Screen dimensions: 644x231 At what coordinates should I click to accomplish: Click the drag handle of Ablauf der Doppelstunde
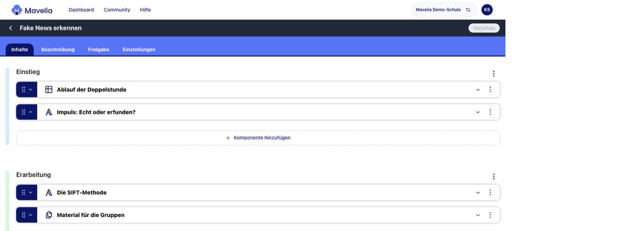pyautogui.click(x=23, y=89)
